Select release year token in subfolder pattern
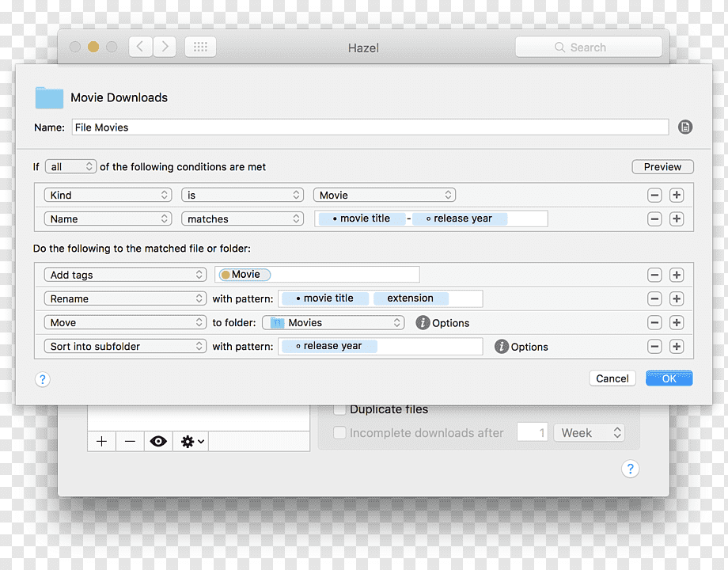The image size is (728, 570). [x=330, y=346]
